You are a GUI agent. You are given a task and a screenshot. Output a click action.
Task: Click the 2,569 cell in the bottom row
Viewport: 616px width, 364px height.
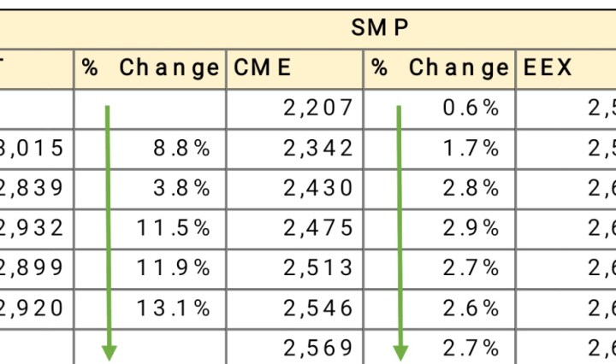point(295,348)
